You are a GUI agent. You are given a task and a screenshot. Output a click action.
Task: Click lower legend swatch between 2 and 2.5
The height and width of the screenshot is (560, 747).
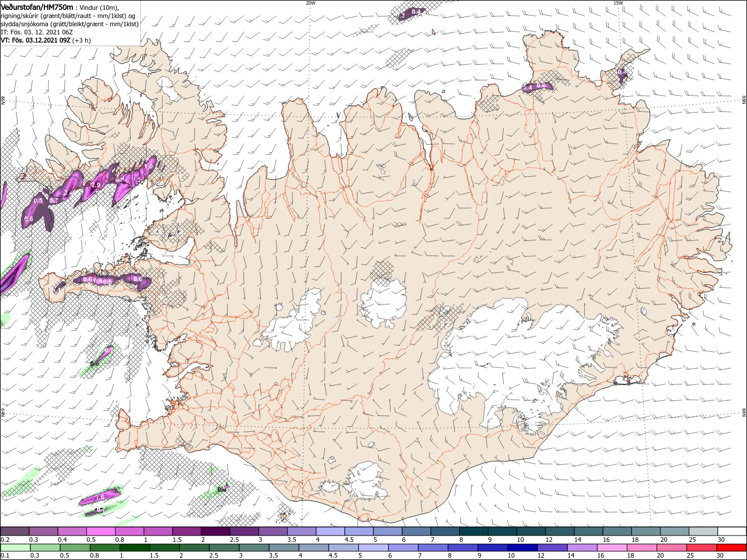pos(194,548)
